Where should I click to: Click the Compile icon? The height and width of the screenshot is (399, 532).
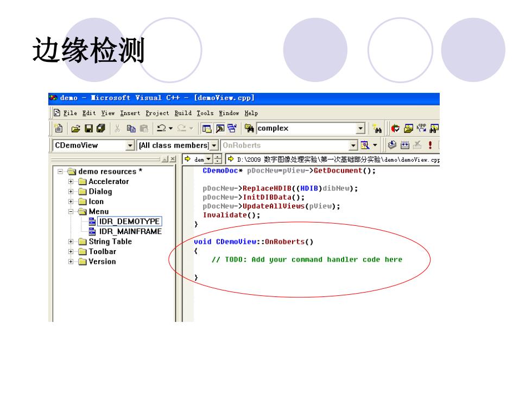click(392, 145)
